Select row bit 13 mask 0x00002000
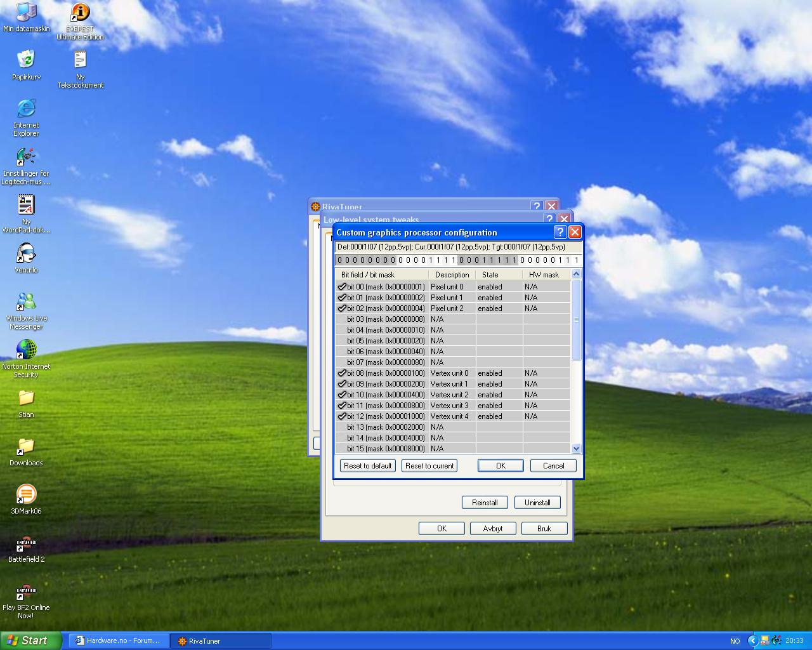This screenshot has width=812, height=650. tap(453, 427)
